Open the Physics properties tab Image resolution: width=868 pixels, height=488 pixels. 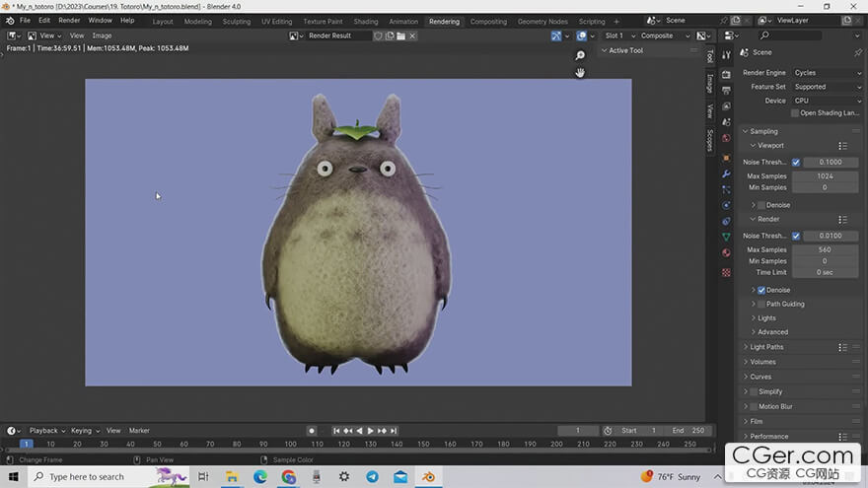pyautogui.click(x=726, y=205)
